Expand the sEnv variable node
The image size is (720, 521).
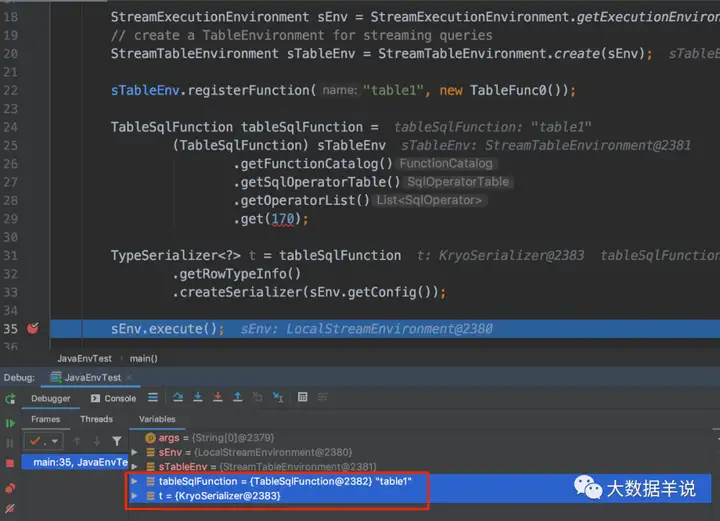(x=135, y=453)
